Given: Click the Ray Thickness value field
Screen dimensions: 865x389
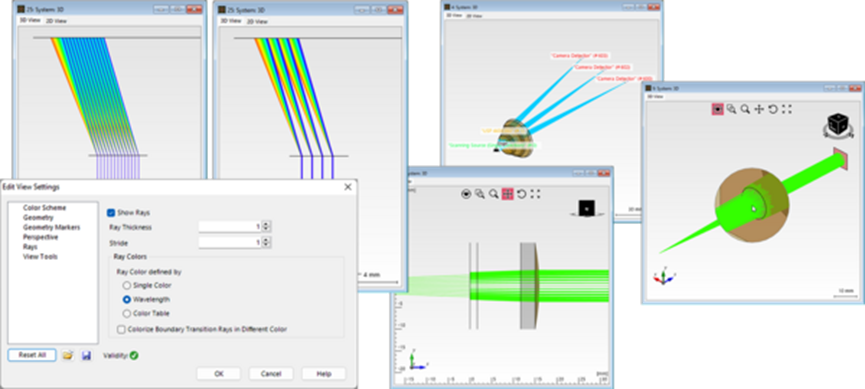Looking at the screenshot, I should click(x=230, y=227).
